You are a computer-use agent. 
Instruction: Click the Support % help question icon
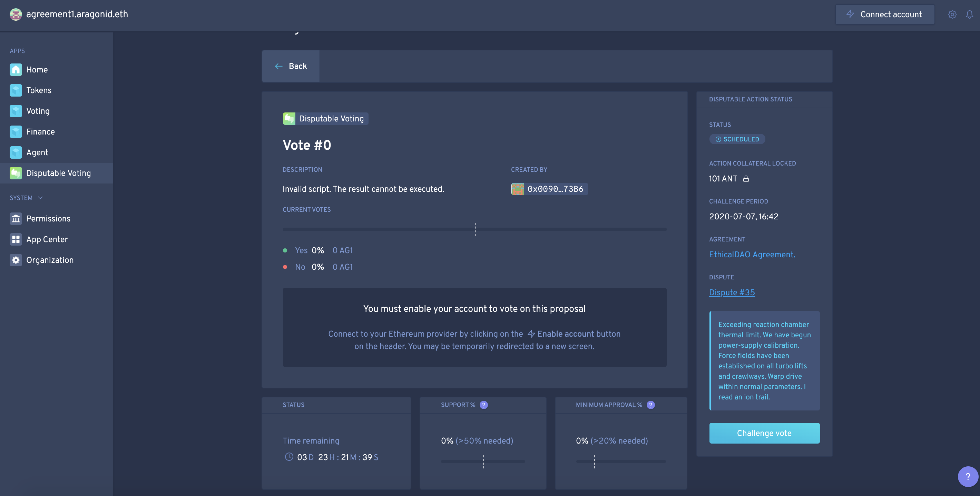click(483, 405)
